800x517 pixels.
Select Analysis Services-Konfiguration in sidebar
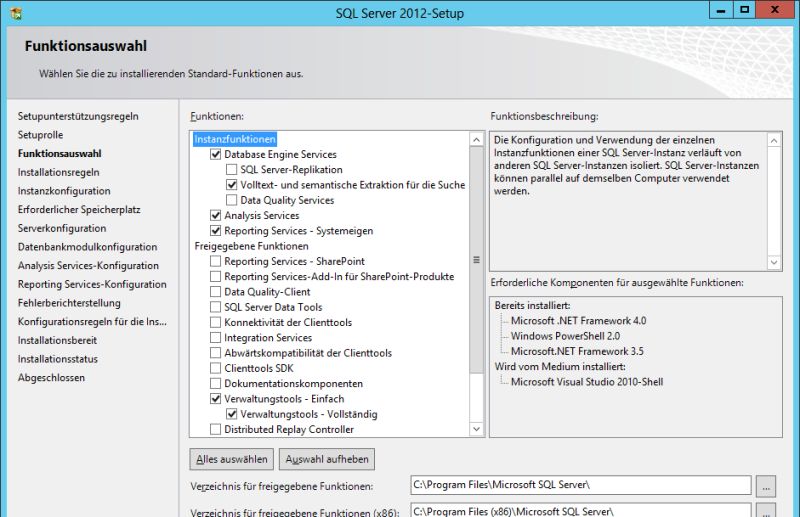88,265
